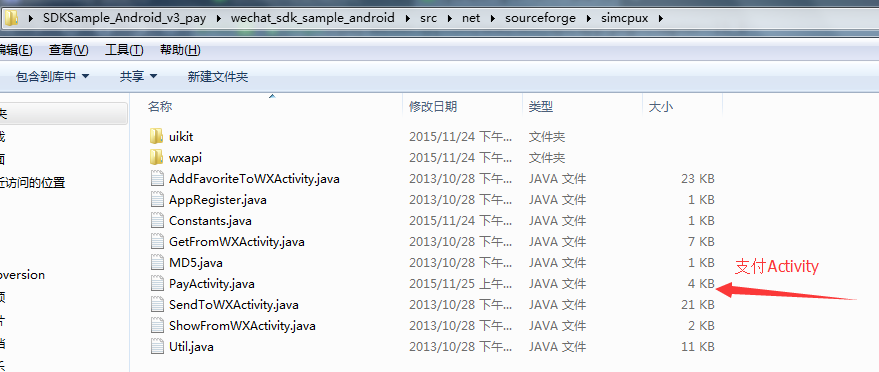Viewport: 879px width, 372px height.
Task: Select AppRegister.java file name
Action: point(218,200)
